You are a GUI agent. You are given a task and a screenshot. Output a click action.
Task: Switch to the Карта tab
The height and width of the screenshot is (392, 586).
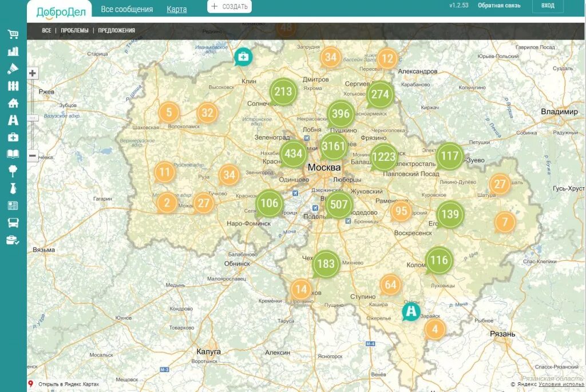click(177, 9)
